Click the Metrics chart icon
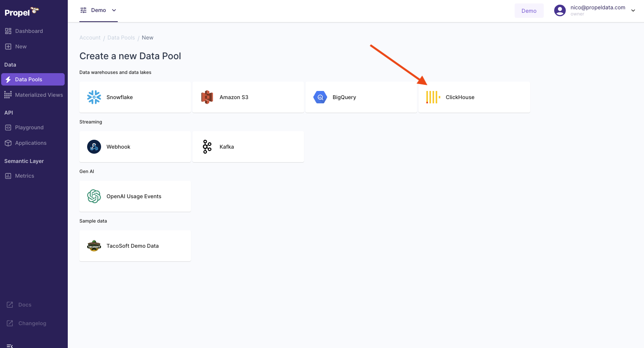 [8, 176]
